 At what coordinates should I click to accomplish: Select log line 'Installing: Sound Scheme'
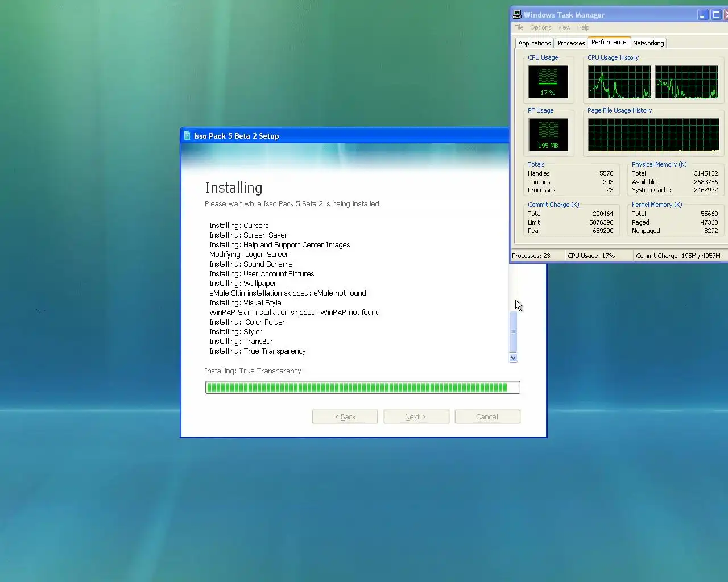[251, 264]
